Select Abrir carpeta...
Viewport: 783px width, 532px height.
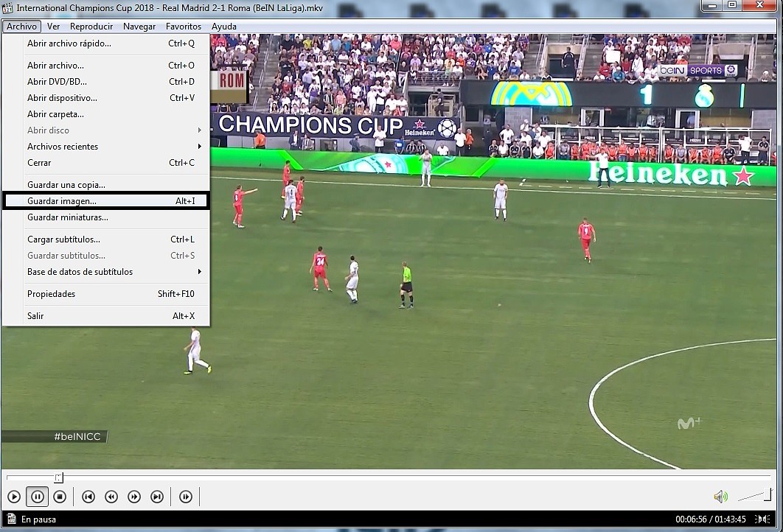tap(106, 113)
